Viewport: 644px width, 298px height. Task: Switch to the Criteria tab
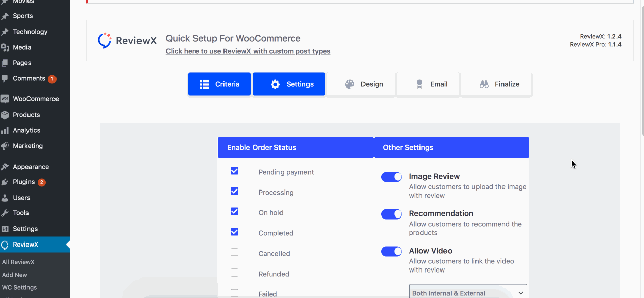pos(219,84)
